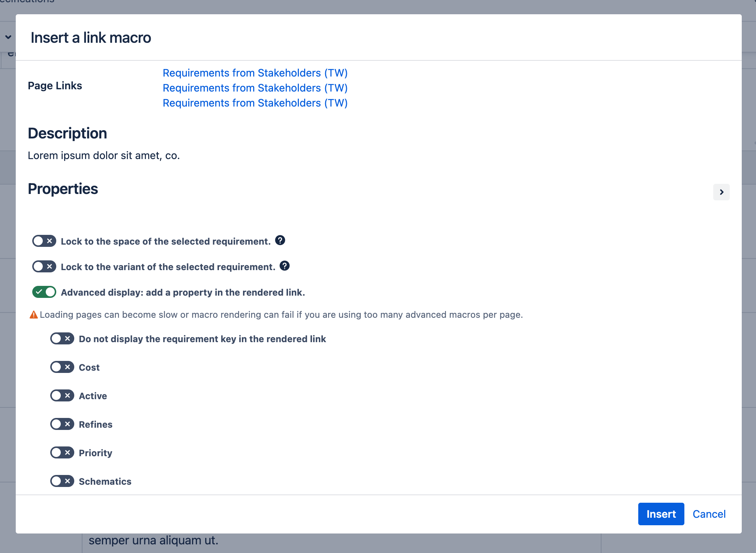
Task: Click the orange warning triangle icon
Action: coord(33,314)
